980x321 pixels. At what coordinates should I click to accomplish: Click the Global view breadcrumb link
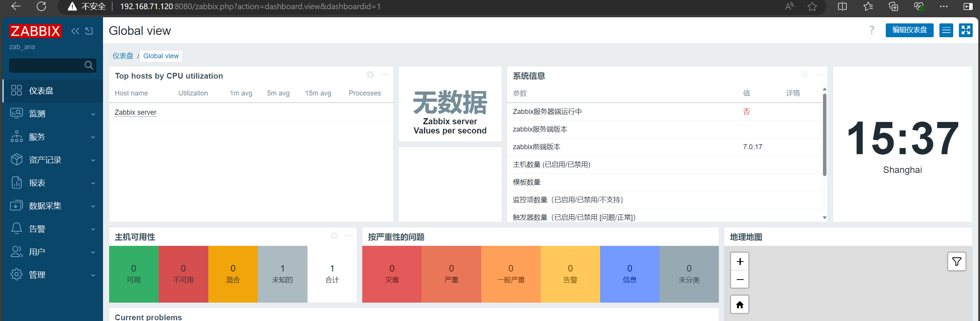(161, 56)
